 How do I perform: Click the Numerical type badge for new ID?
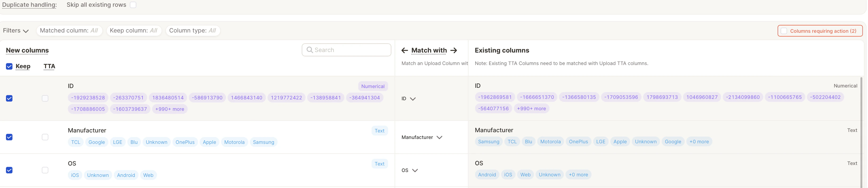(373, 86)
